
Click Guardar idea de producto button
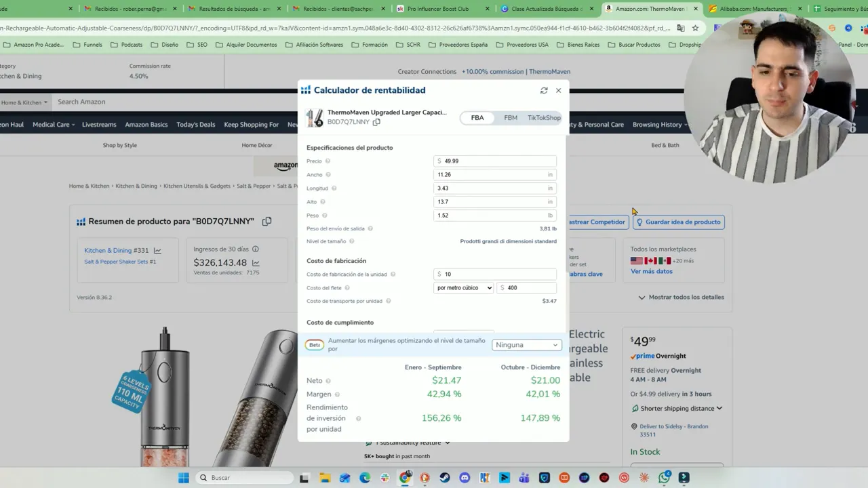(678, 222)
